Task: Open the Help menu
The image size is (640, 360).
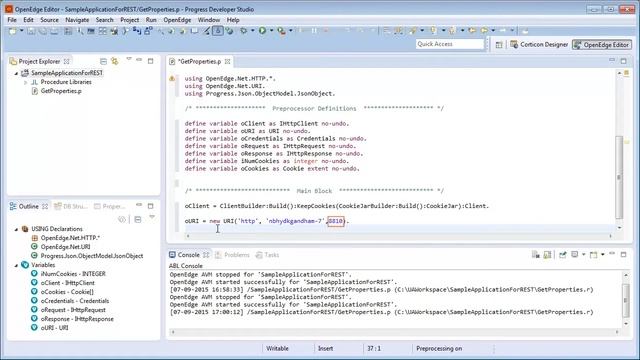Action: point(233,20)
